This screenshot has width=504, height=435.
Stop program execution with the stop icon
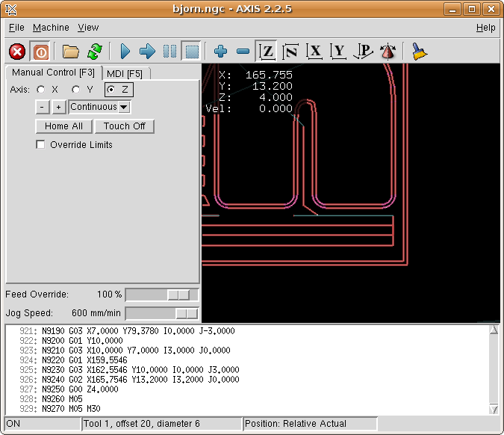click(192, 52)
